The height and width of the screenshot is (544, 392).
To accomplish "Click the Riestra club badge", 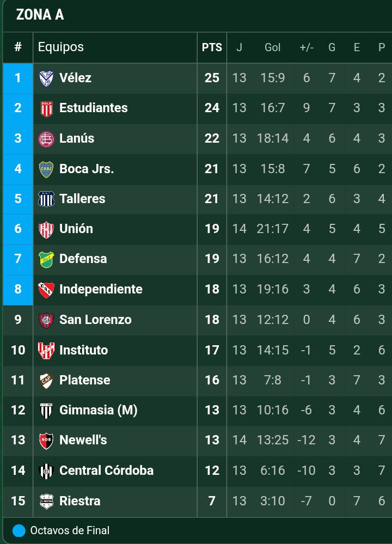I will pyautogui.click(x=46, y=501).
